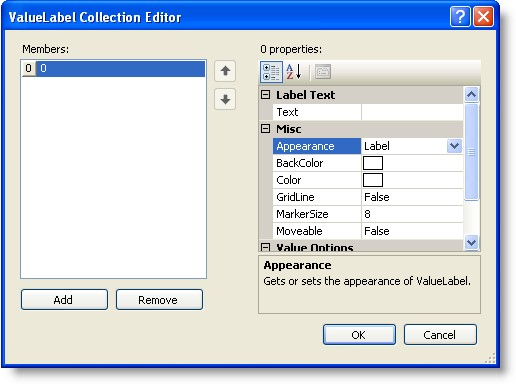
Task: Collapse the Label Text category
Action: pyautogui.click(x=265, y=95)
